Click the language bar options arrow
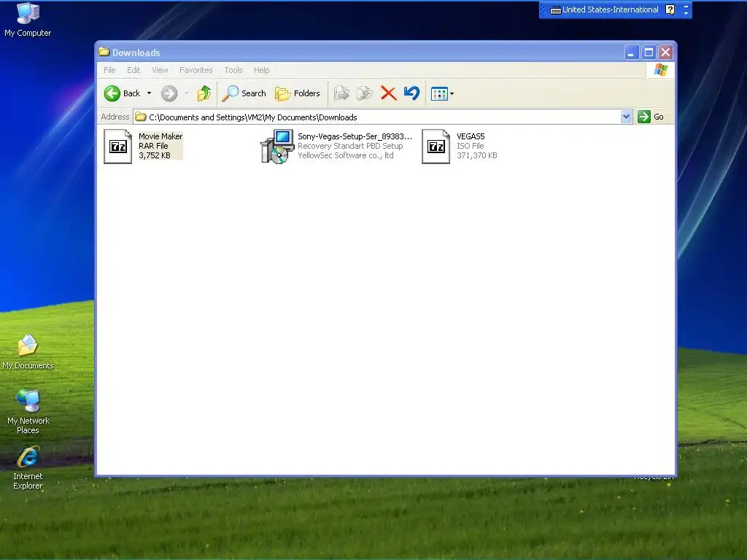The height and width of the screenshot is (560, 747). (686, 13)
